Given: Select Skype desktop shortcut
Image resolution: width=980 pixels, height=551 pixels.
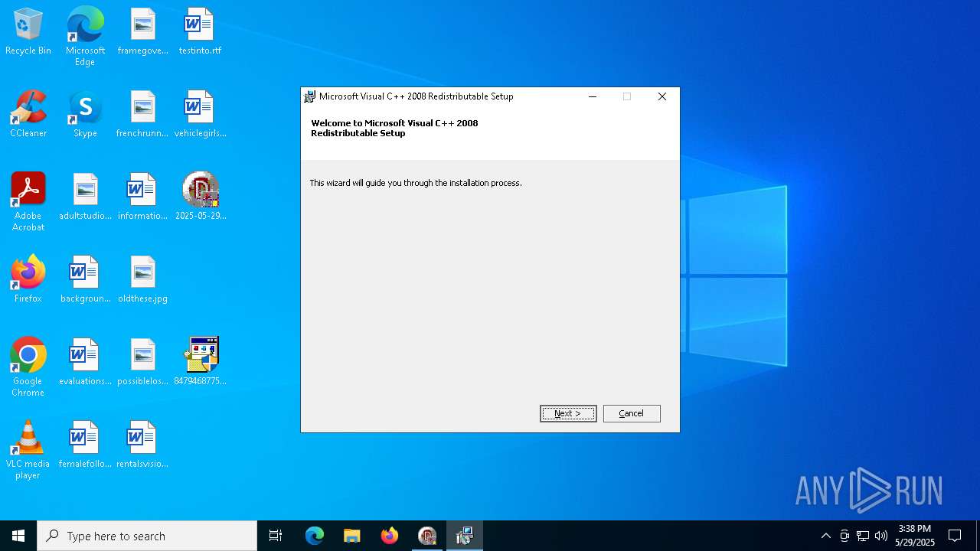Looking at the screenshot, I should (85, 115).
